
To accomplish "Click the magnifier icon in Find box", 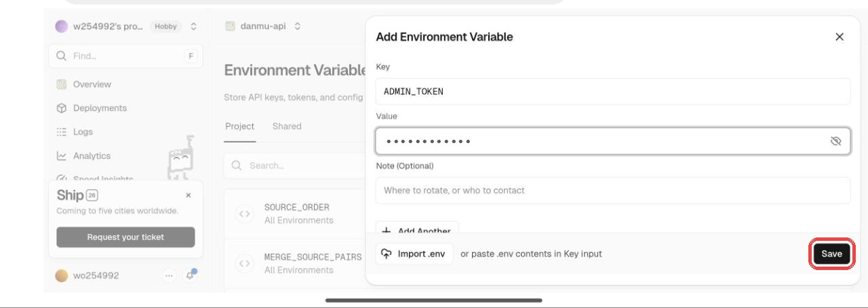I will (61, 56).
